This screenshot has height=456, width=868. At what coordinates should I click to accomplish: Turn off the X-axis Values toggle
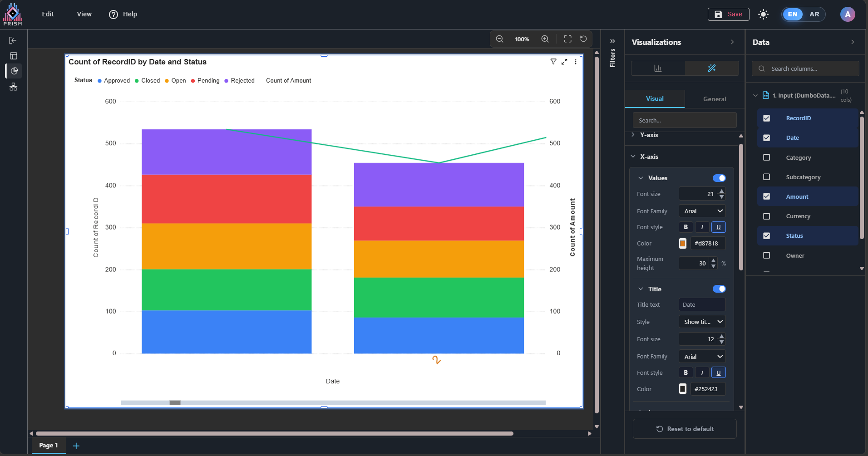click(719, 178)
